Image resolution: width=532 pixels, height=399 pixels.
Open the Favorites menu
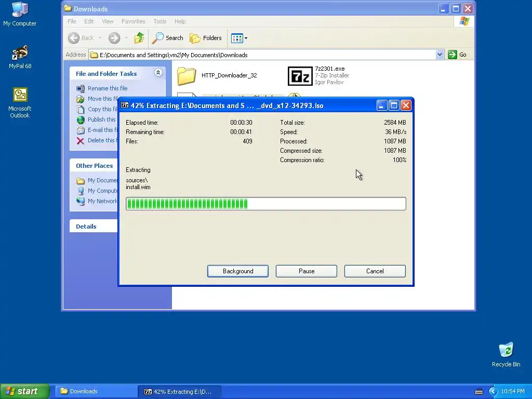134,21
